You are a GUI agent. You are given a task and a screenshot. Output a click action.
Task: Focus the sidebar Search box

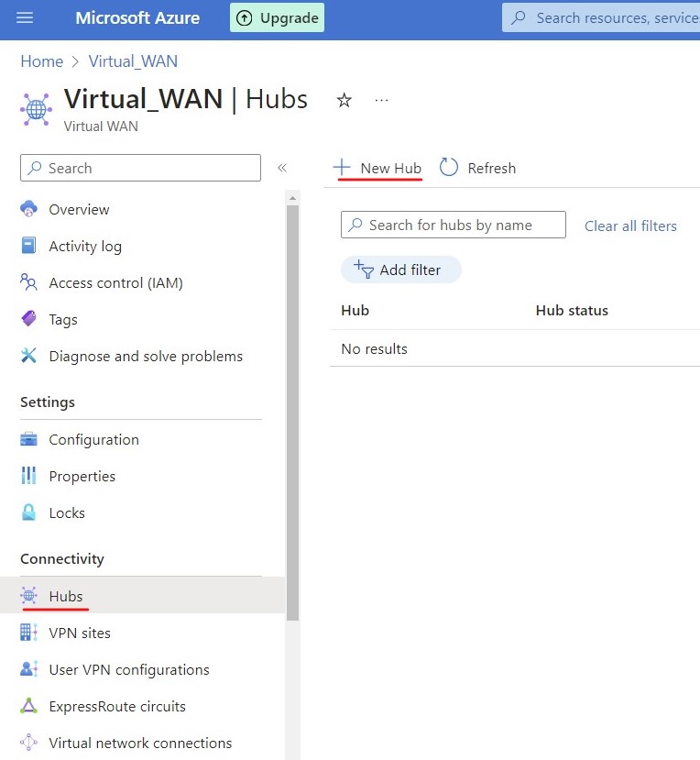[140, 168]
